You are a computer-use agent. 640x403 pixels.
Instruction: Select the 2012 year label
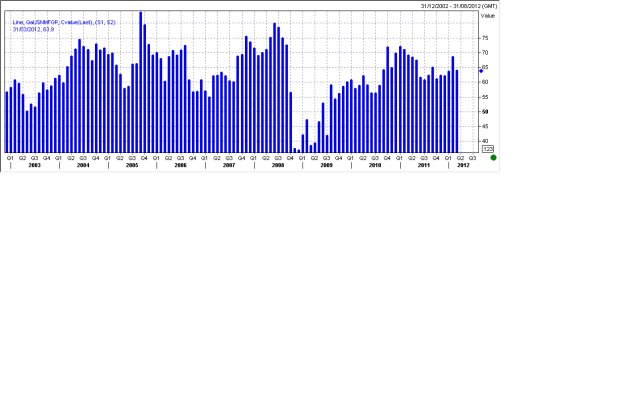(463, 165)
